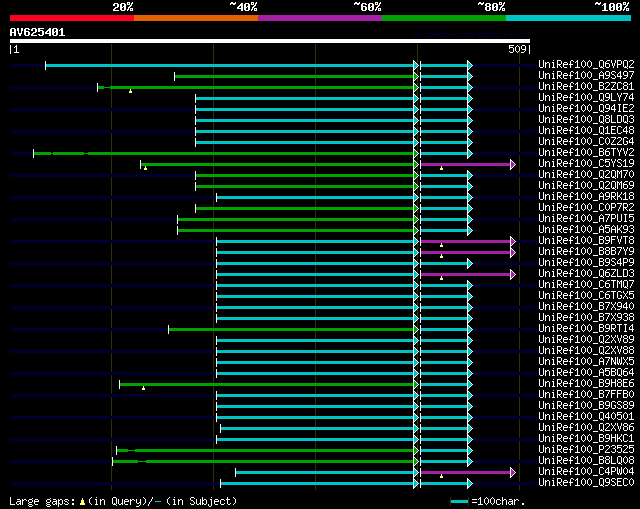Click the UniRef100_Q1EC48 label
640x509 pixels.
pos(586,131)
